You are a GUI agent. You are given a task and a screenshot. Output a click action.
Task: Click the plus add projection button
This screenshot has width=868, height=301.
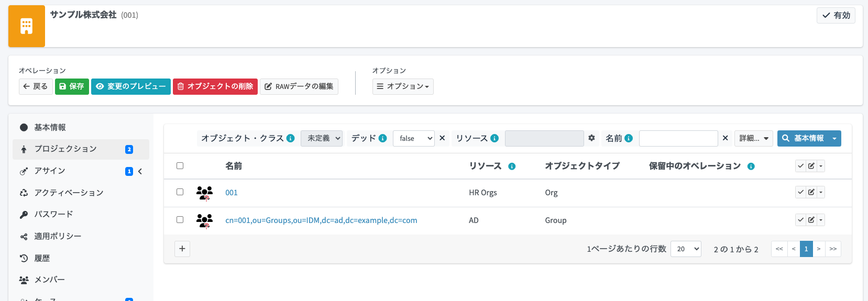[x=182, y=249]
